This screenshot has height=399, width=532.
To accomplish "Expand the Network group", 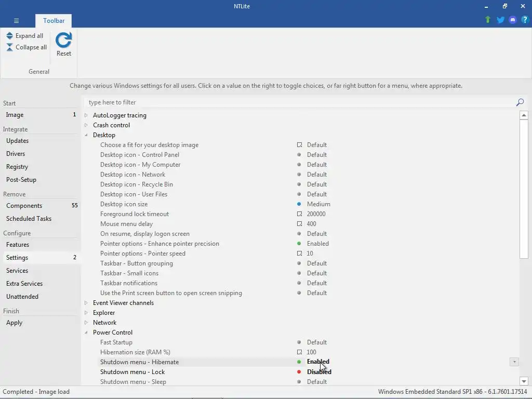I will pyautogui.click(x=86, y=323).
